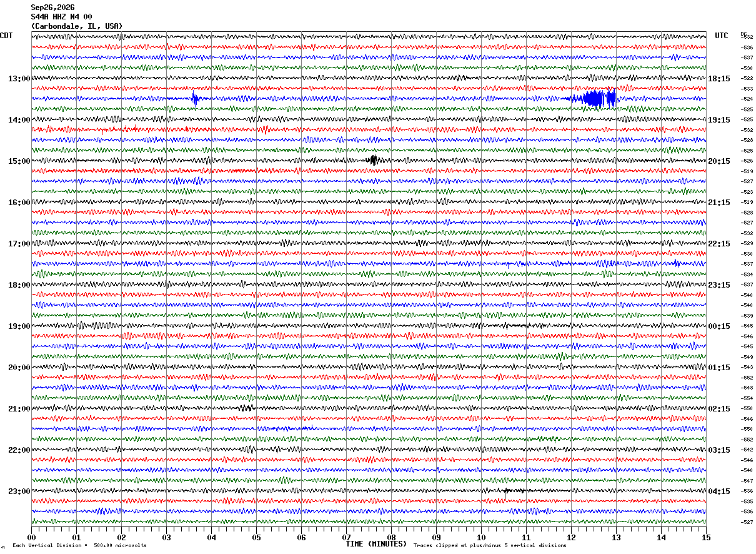The height and width of the screenshot is (554, 756).
Task: Select the blue spike after minute 3
Action: point(195,99)
